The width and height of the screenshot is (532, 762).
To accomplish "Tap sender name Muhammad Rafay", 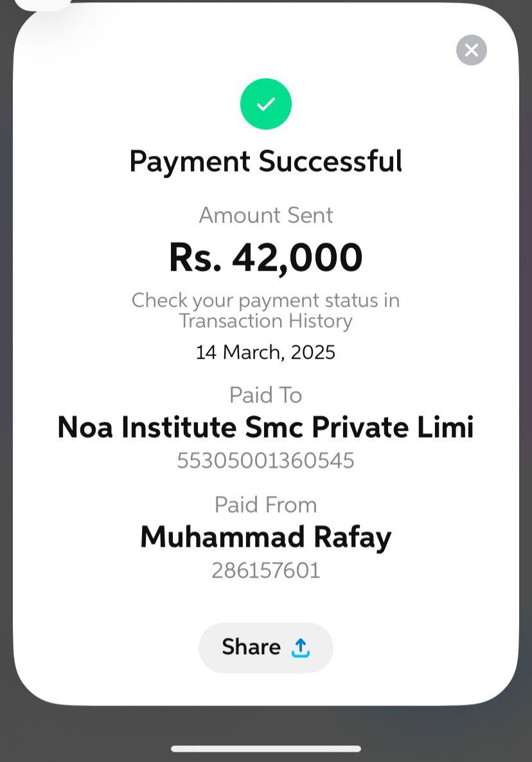I will (266, 538).
